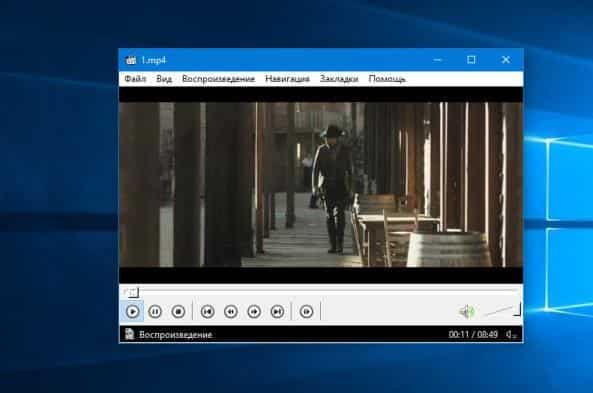Click the video frame of the cowboy
The width and height of the screenshot is (593, 393).
click(321, 185)
